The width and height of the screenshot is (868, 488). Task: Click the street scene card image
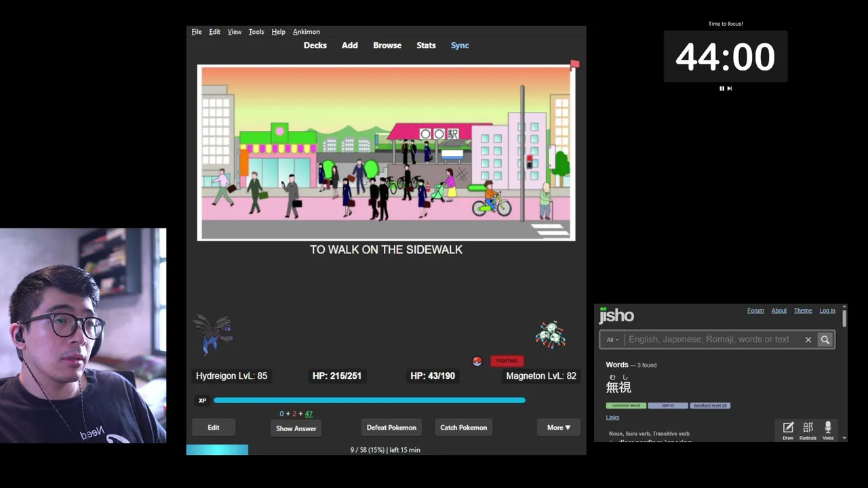point(387,152)
